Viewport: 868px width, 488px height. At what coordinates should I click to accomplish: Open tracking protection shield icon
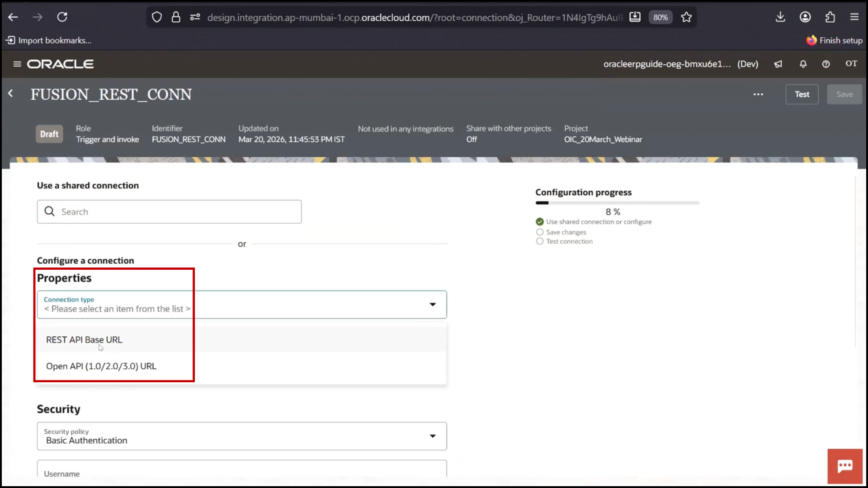click(x=156, y=17)
